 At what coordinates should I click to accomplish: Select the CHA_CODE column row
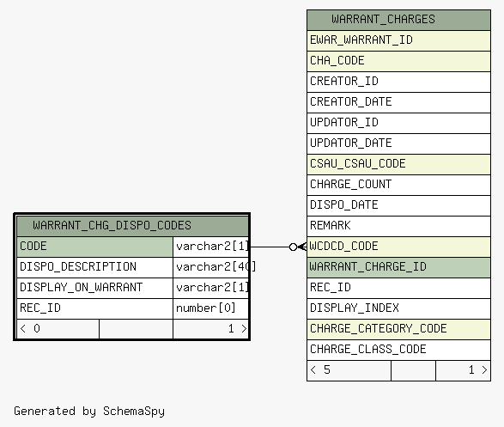click(x=398, y=61)
